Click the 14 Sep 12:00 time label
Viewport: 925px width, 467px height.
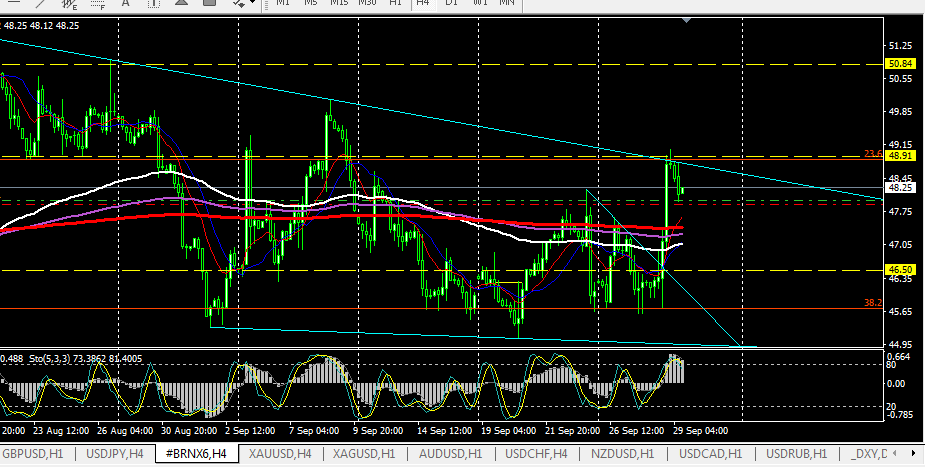445,430
